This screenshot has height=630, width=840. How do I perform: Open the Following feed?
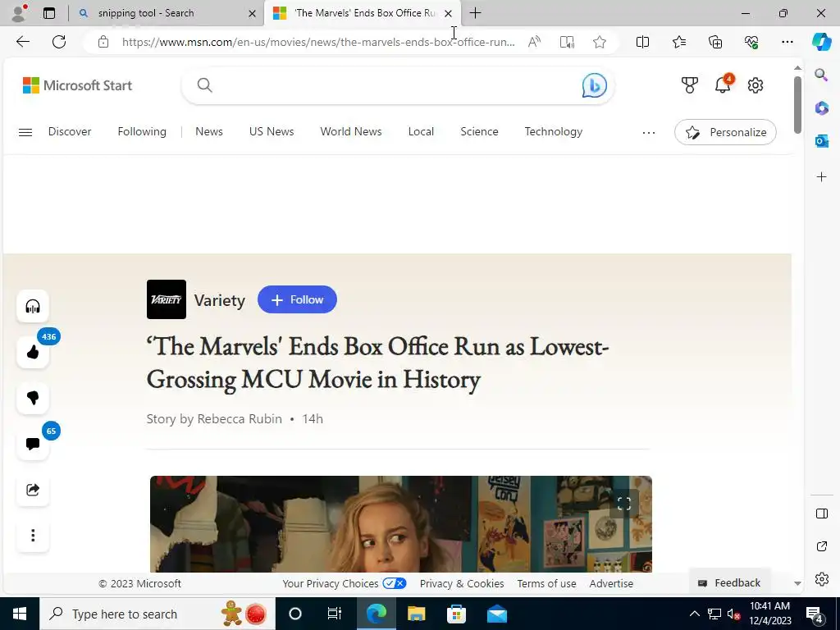(x=142, y=132)
